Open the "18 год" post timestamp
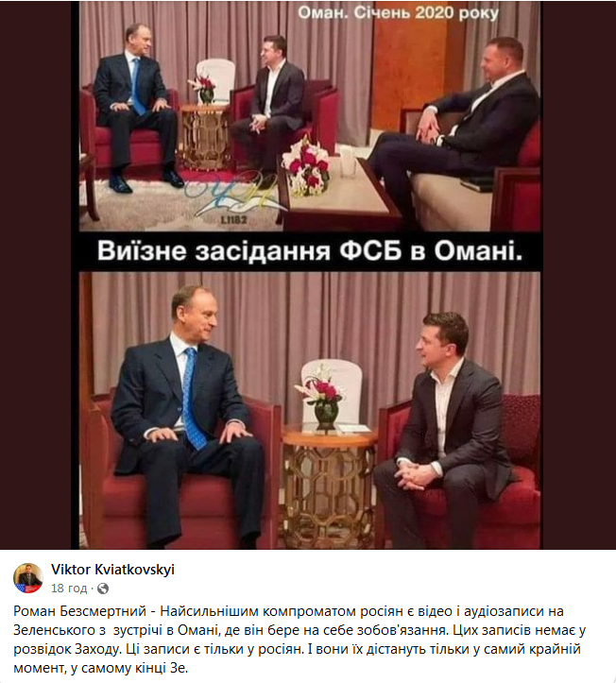The image size is (616, 683). pos(69,589)
